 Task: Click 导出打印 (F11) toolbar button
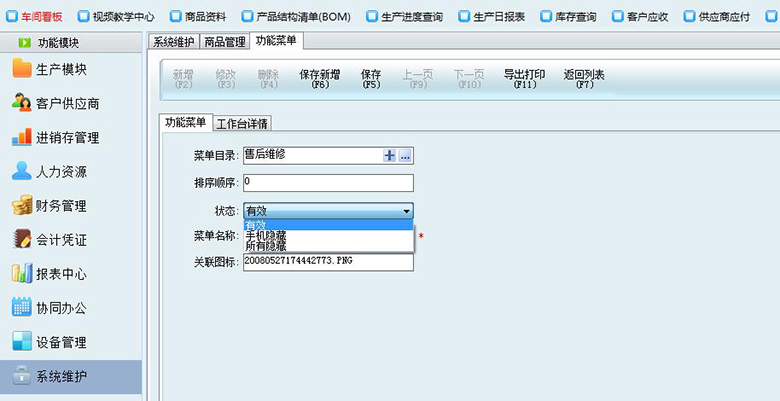click(x=524, y=79)
